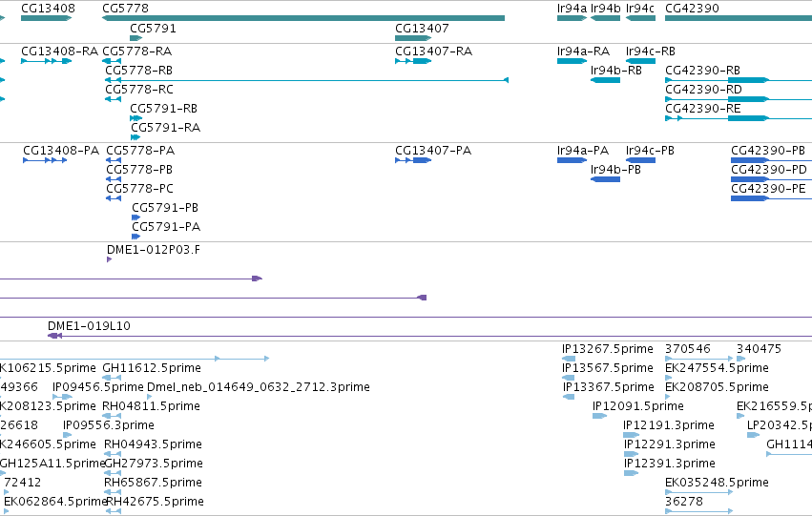Click the Ir94b gene arrow
Screen dimensions: 812x516
(605, 18)
